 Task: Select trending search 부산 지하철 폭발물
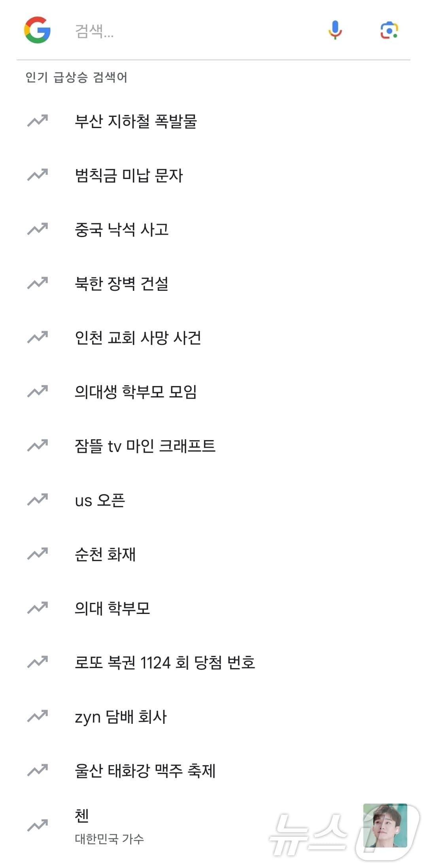click(x=136, y=121)
